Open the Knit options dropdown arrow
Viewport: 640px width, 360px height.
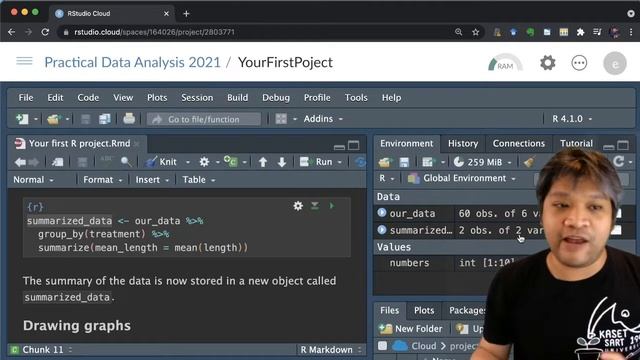[x=188, y=162]
